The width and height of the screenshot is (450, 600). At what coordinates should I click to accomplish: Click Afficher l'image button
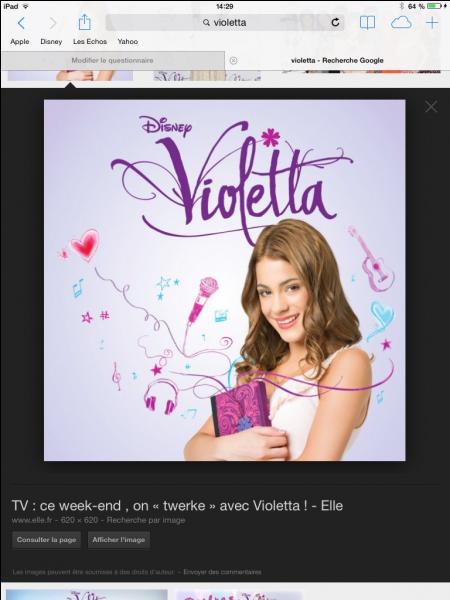119,540
